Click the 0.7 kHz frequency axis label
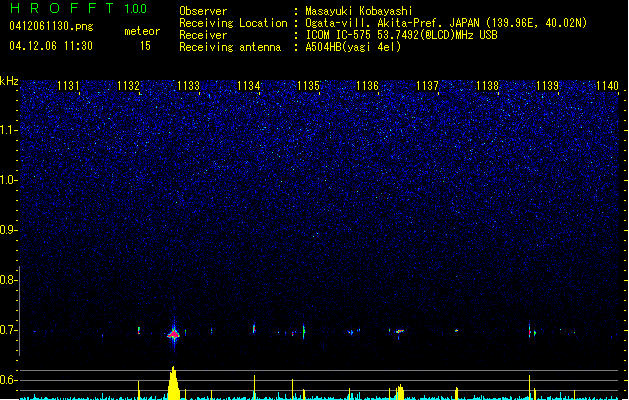629x400 pixels. [9, 330]
